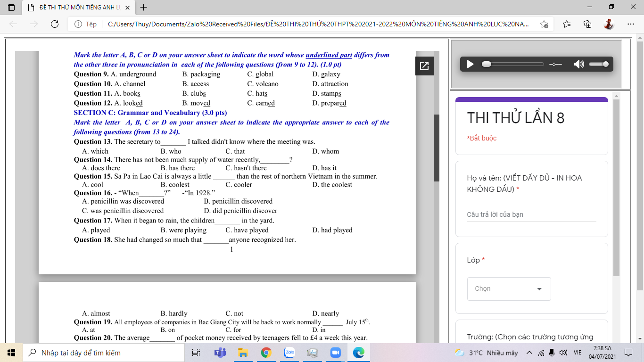
Task: Click the browser back arrow
Action: (13, 24)
